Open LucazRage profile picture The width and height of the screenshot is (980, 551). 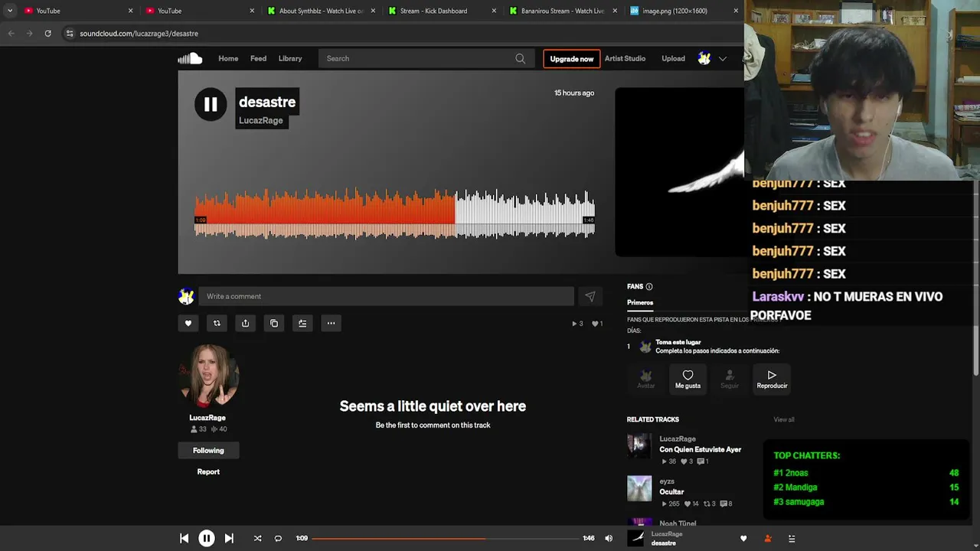click(208, 376)
